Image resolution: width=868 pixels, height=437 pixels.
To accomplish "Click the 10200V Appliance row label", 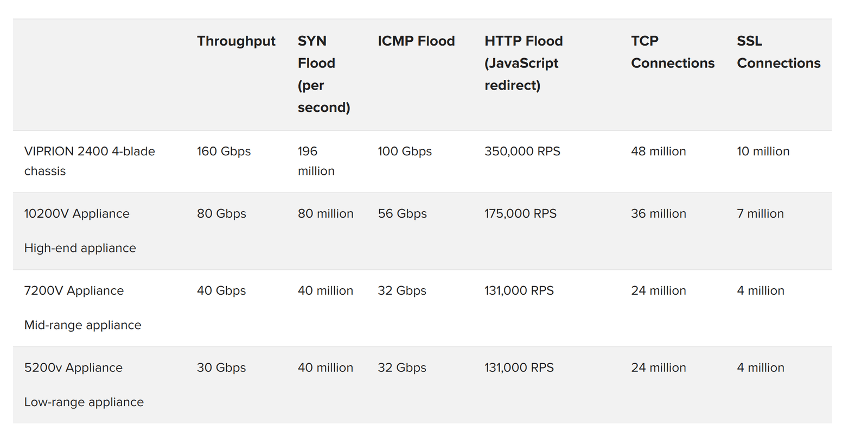I will [76, 213].
